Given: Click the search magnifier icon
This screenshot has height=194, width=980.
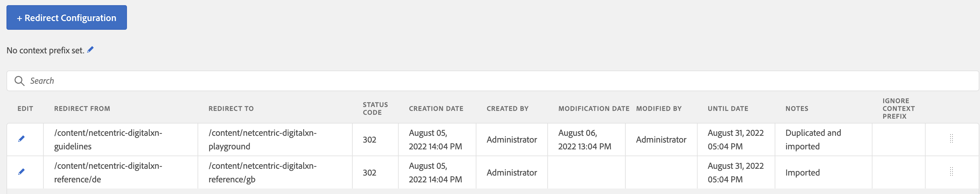Looking at the screenshot, I should coord(19,81).
